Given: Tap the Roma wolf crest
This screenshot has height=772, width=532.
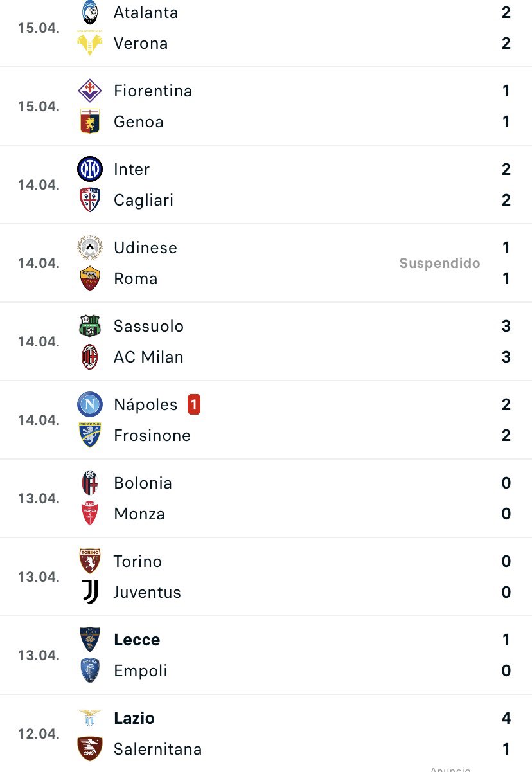Looking at the screenshot, I should point(90,278).
